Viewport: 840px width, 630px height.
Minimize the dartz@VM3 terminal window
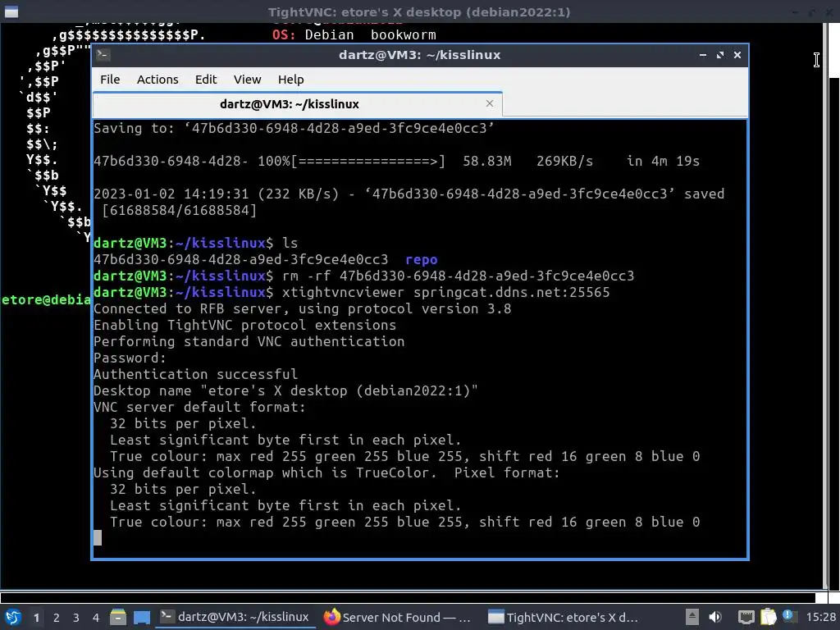click(x=702, y=55)
